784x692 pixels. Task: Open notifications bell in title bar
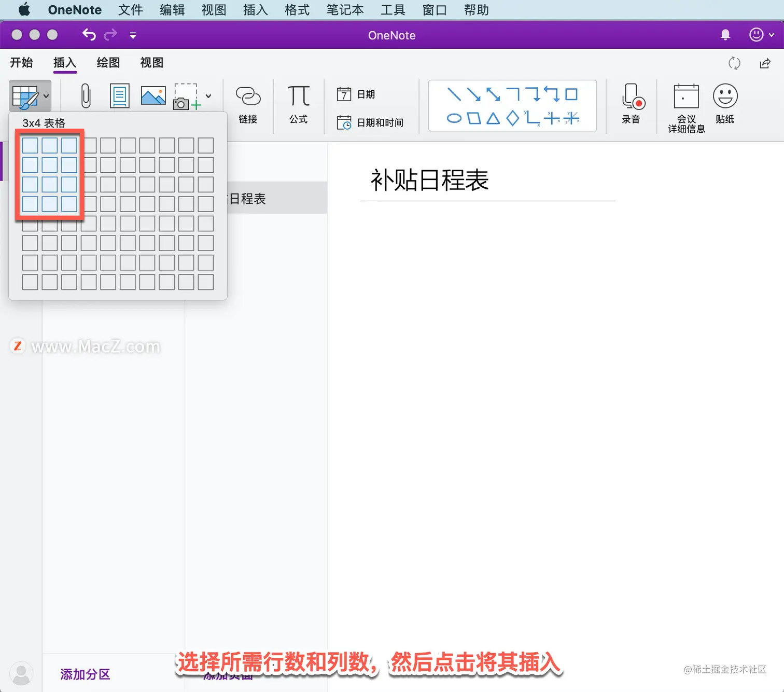click(725, 35)
